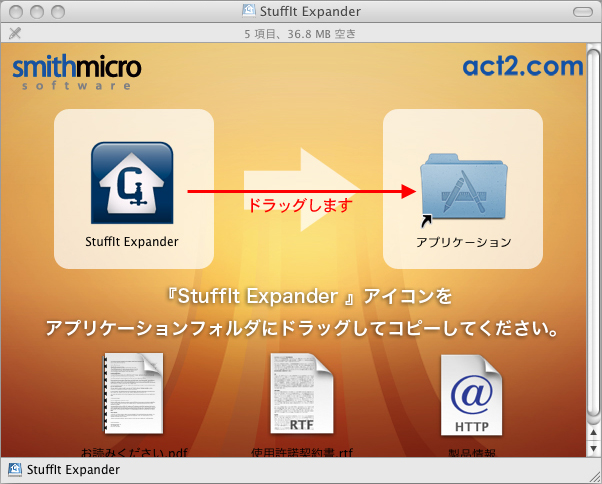Select the StuffIt Expander application icon
Image resolution: width=602 pixels, height=484 pixels.
(x=132, y=183)
